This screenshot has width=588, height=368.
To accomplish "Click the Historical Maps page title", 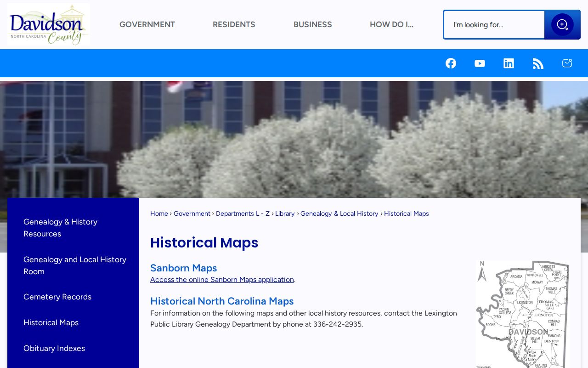I will coord(204,242).
